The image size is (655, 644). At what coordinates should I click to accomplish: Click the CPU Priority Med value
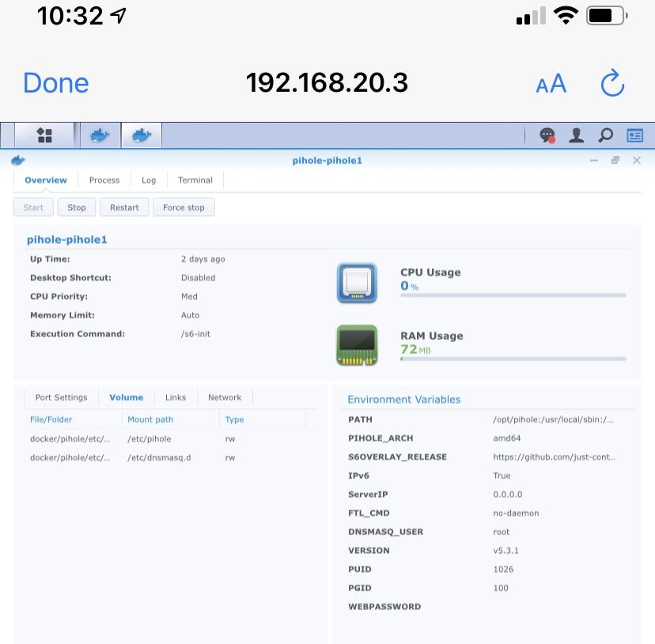(189, 297)
